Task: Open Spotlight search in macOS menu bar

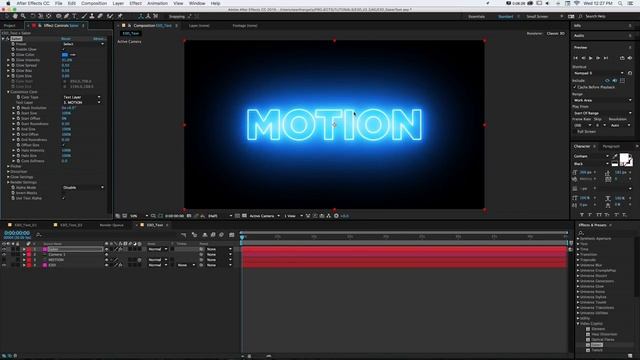Action: click(620, 3)
